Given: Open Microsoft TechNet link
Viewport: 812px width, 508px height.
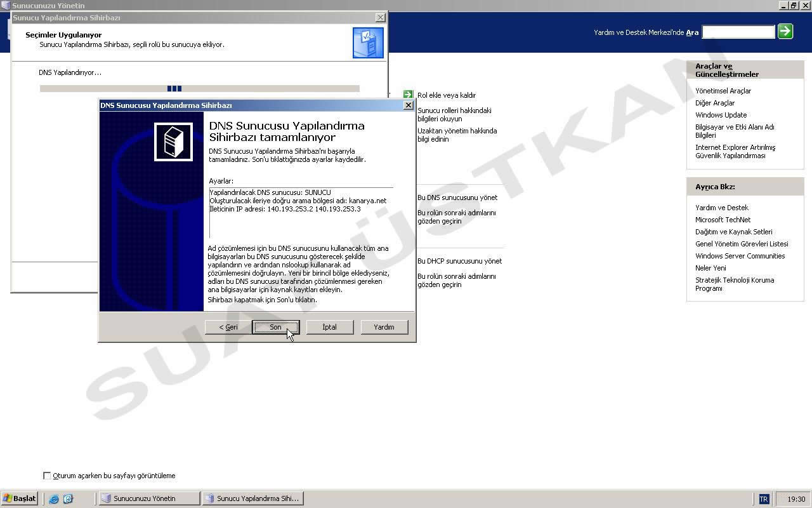Looking at the screenshot, I should (723, 220).
